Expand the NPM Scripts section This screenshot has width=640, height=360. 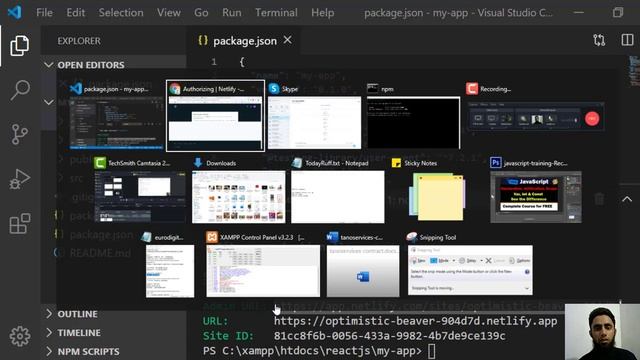tap(49, 351)
